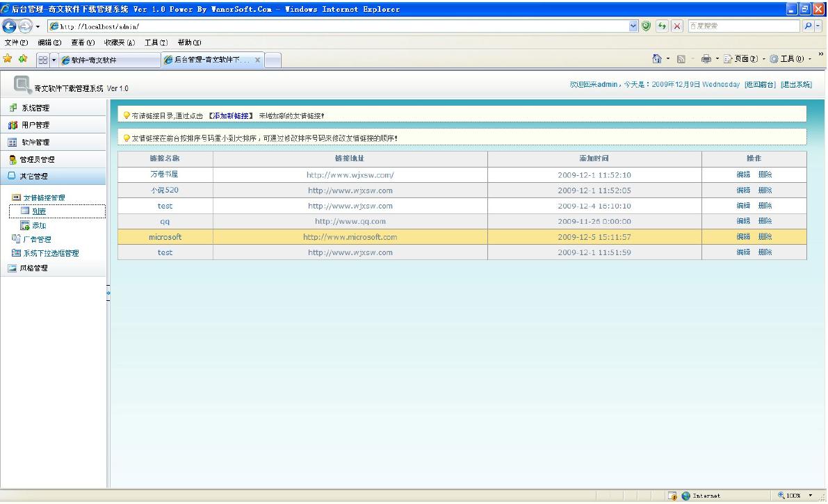Viewport: 828px width, 504px height.
Task: Click the 万卷书屋 link name cell
Action: (x=165, y=174)
